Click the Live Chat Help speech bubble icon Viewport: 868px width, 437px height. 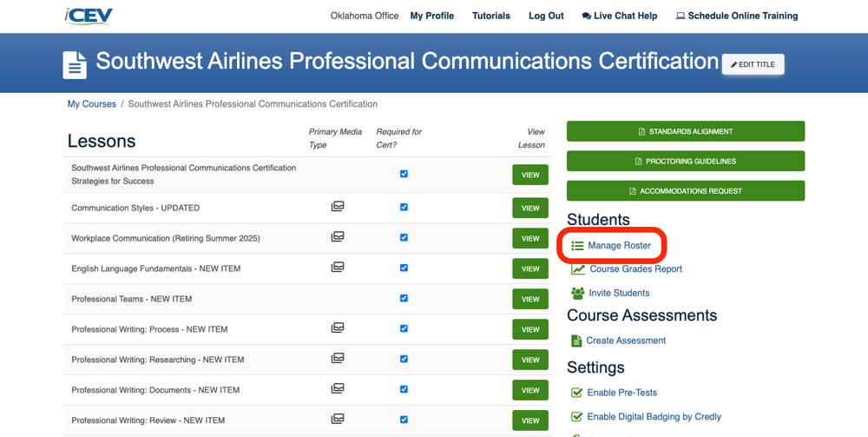(586, 16)
